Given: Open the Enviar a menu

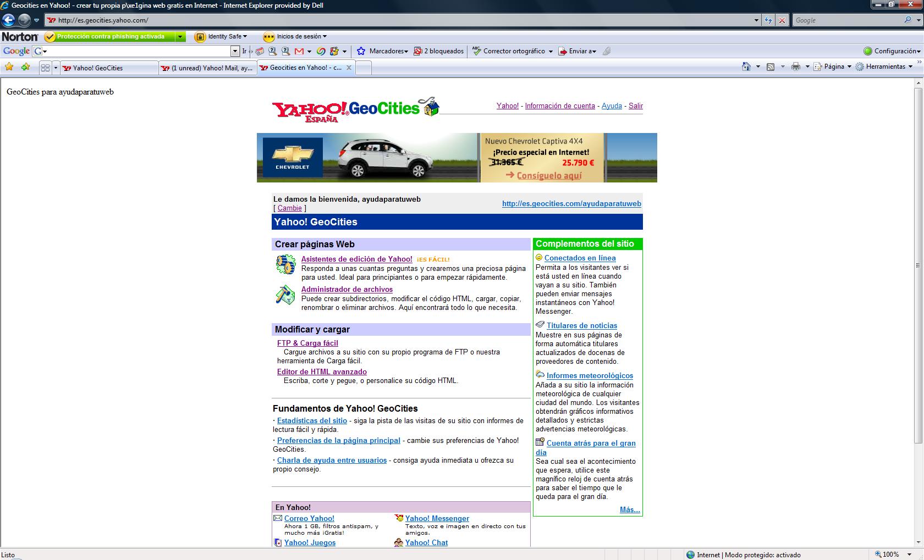Looking at the screenshot, I should coord(577,51).
